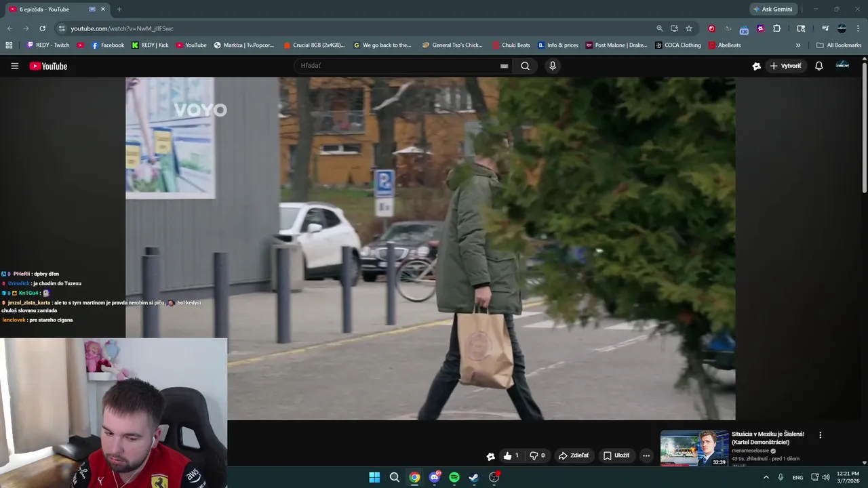The image size is (868, 488).
Task: Open a new browser tab
Action: (x=119, y=9)
